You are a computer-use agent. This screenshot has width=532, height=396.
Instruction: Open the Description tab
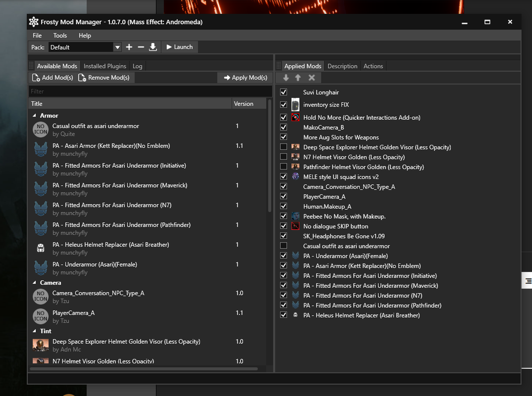tap(342, 66)
